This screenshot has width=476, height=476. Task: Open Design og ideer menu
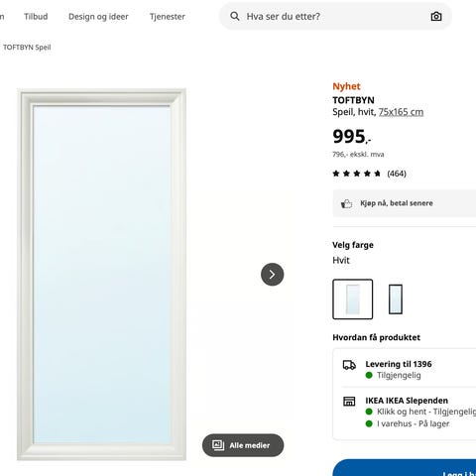click(x=98, y=17)
